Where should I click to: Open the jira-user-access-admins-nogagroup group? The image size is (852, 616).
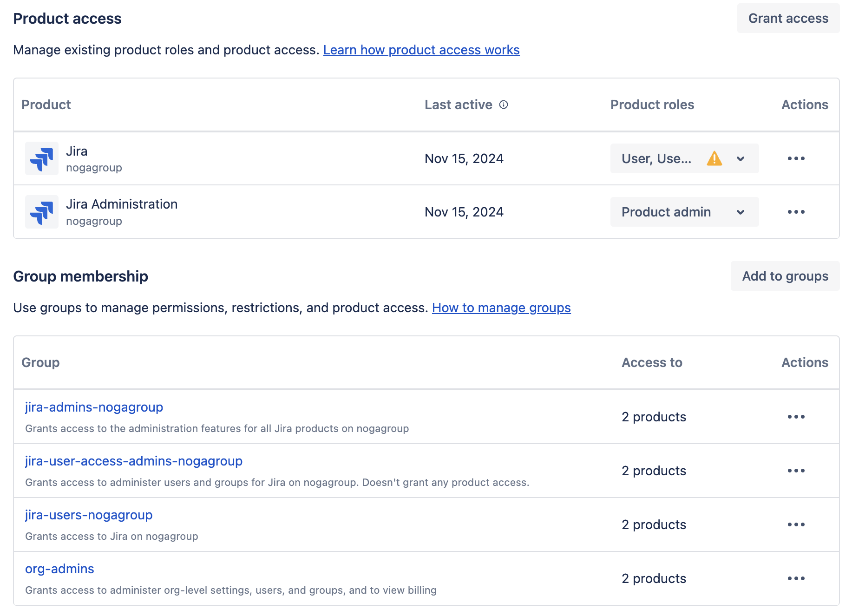pos(134,461)
